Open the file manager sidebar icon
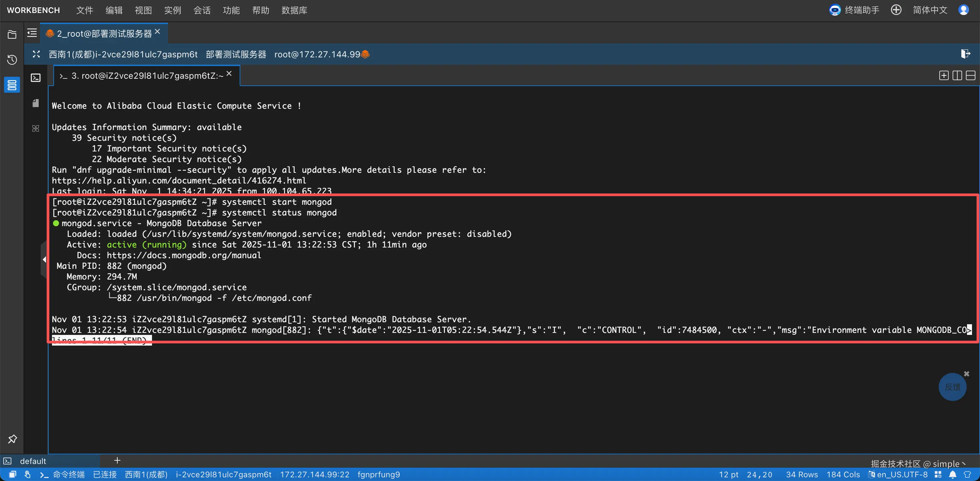Image resolution: width=980 pixels, height=481 pixels. point(12,35)
